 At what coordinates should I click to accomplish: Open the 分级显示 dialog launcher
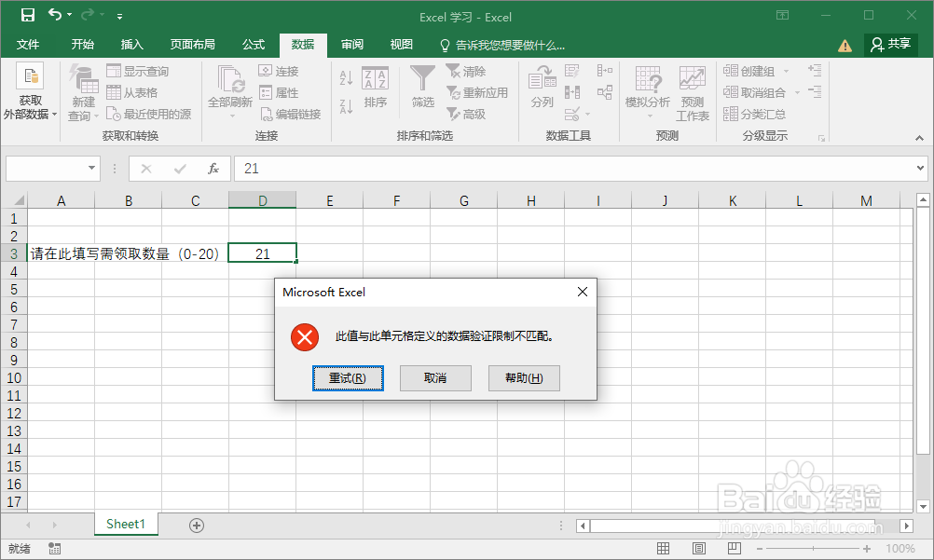point(821,138)
